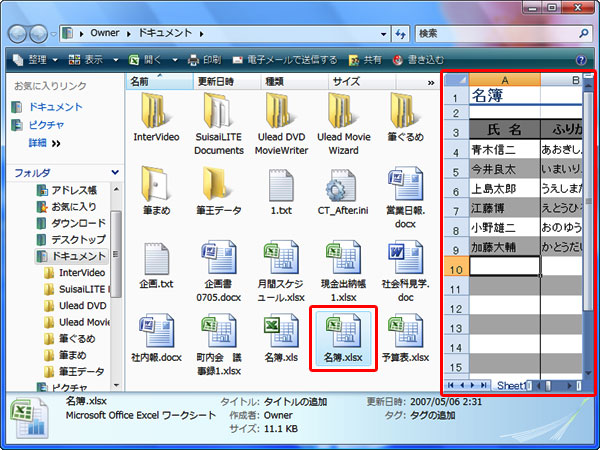Select the 予算表.xlsx file icon
The image size is (600, 450).
click(x=406, y=331)
